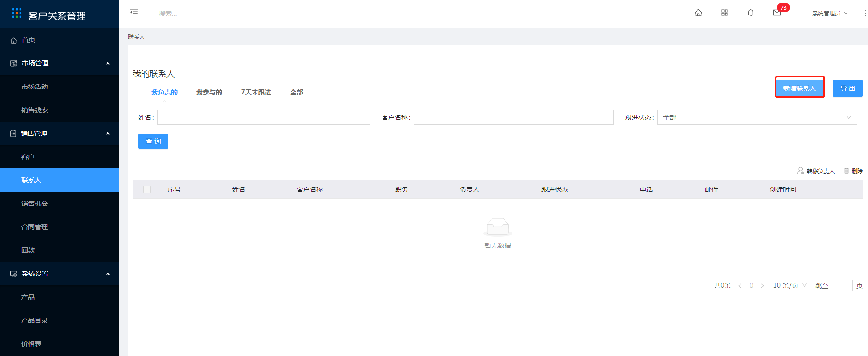Screen dimensions: 868x356
Task: Open 客户 in the sidebar
Action: tap(59, 157)
